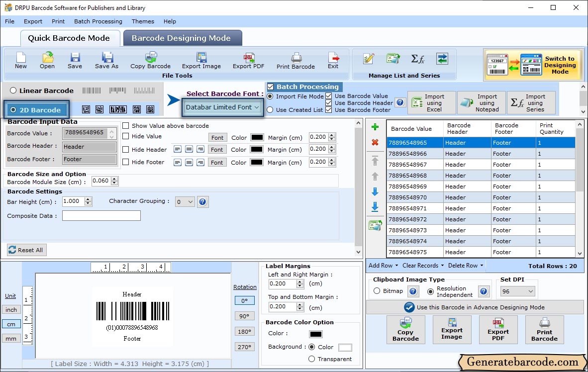Screen dimensions: 588x372
Task: Click the red X delete row icon
Action: [x=375, y=143]
